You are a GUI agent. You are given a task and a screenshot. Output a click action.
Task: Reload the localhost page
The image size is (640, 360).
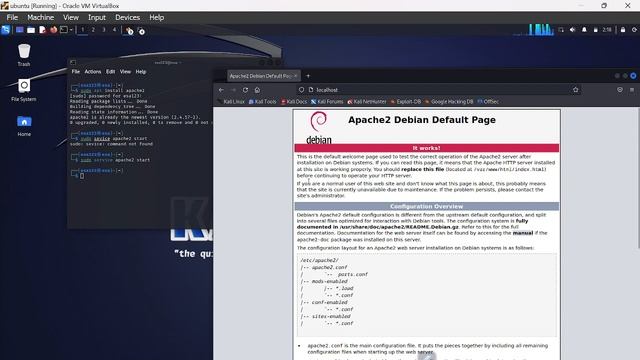tap(245, 90)
